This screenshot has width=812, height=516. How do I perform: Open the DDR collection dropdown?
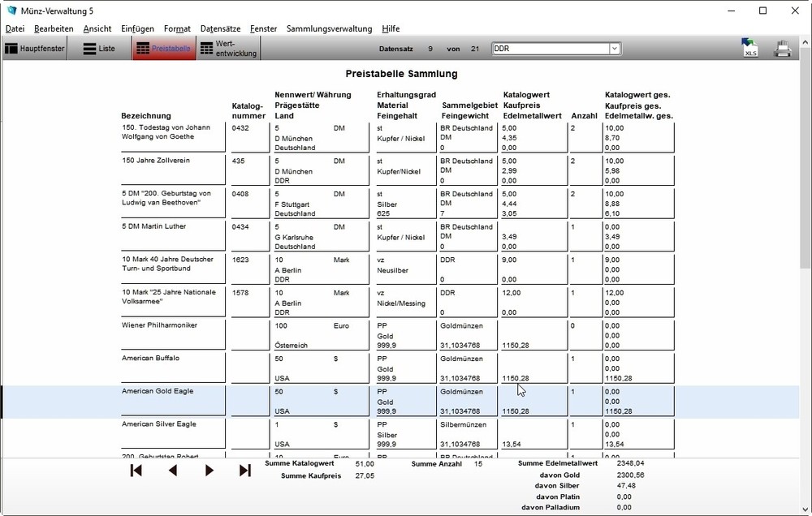pyautogui.click(x=615, y=48)
